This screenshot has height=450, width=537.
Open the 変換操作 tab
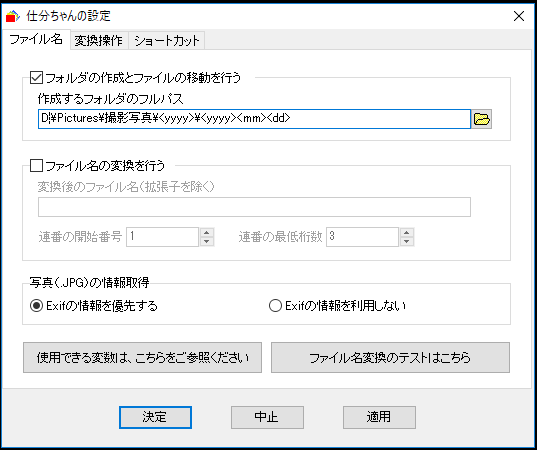pyautogui.click(x=99, y=41)
